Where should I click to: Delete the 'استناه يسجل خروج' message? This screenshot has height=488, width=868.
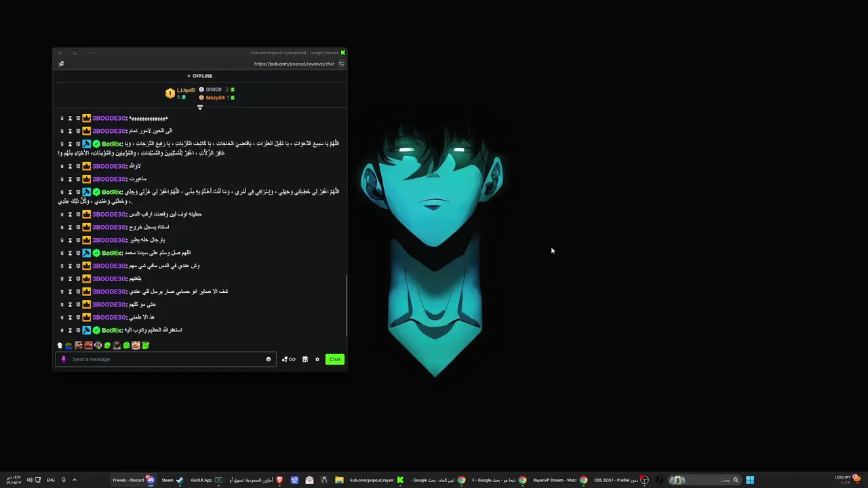[x=62, y=227]
